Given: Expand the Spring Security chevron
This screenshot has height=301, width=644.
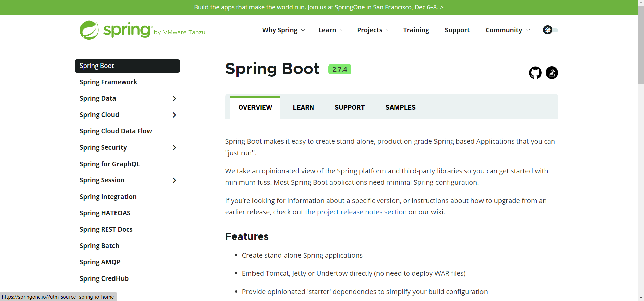Looking at the screenshot, I should tap(174, 148).
